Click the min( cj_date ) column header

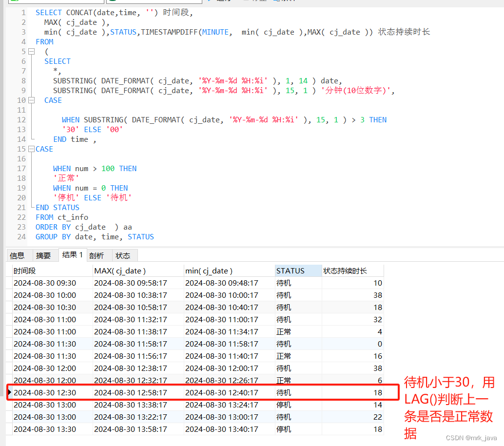pyautogui.click(x=229, y=271)
